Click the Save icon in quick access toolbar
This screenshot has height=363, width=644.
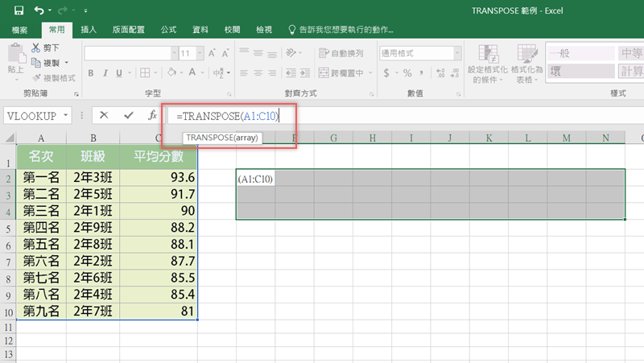coord(19,11)
